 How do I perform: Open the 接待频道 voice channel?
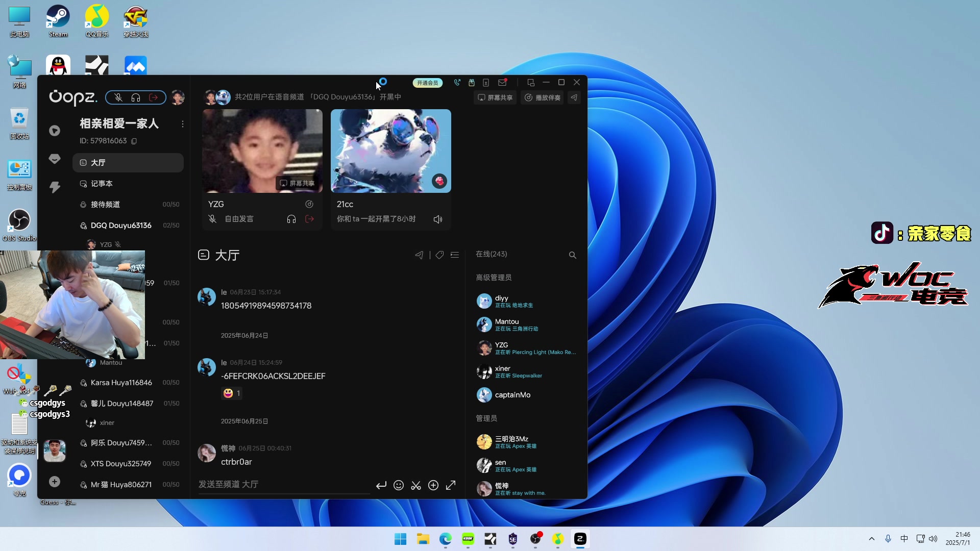[128, 205]
